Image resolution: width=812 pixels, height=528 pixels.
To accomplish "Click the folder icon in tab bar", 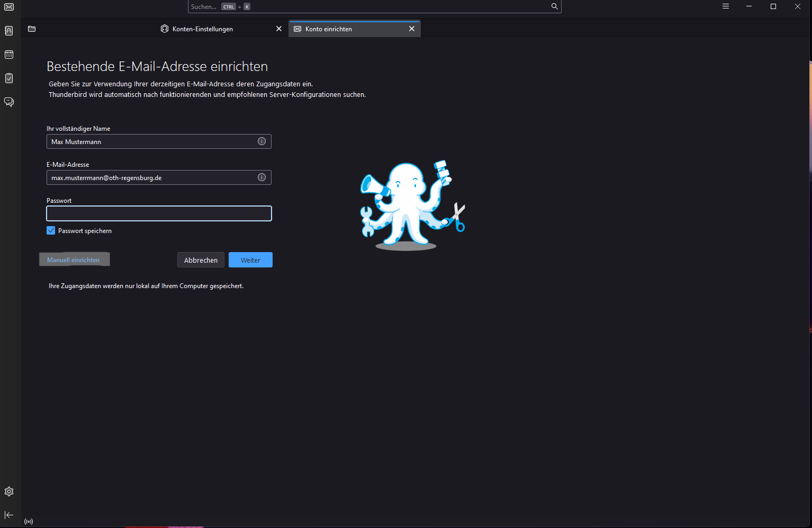I will point(32,29).
